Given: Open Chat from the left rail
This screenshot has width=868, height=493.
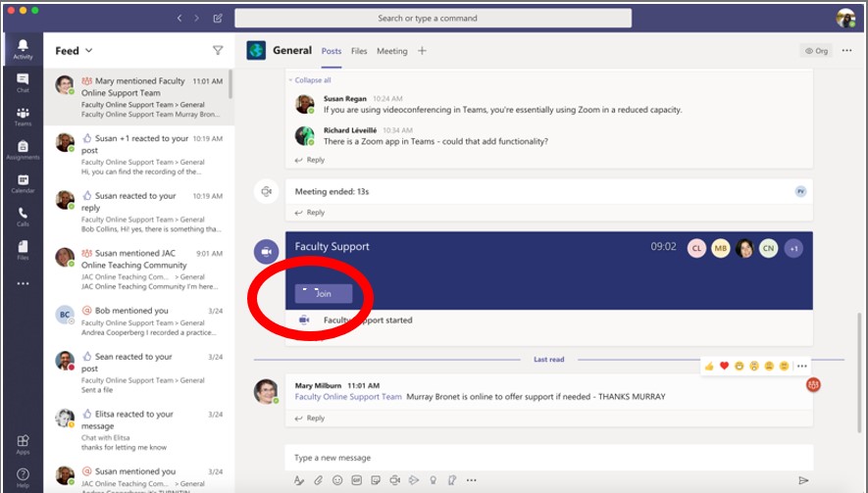Looking at the screenshot, I should pyautogui.click(x=23, y=82).
